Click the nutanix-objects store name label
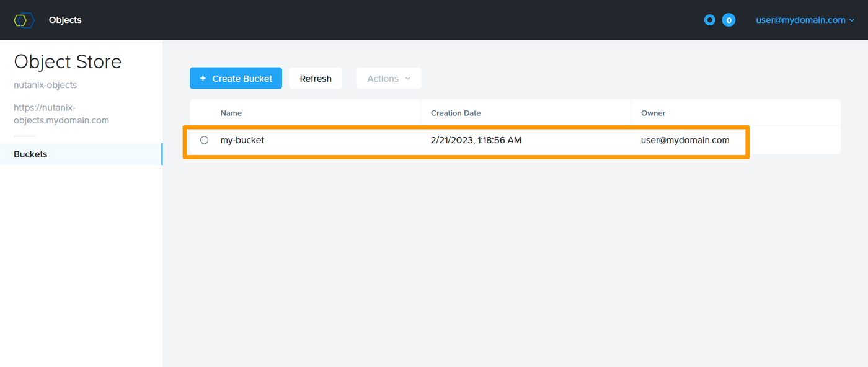The width and height of the screenshot is (868, 367). [x=45, y=86]
